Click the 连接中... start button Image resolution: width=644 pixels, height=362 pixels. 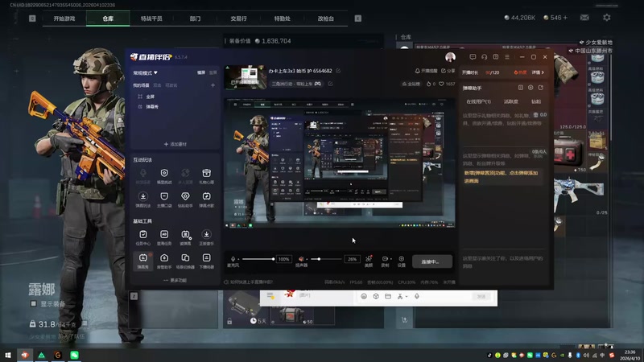coord(431,261)
